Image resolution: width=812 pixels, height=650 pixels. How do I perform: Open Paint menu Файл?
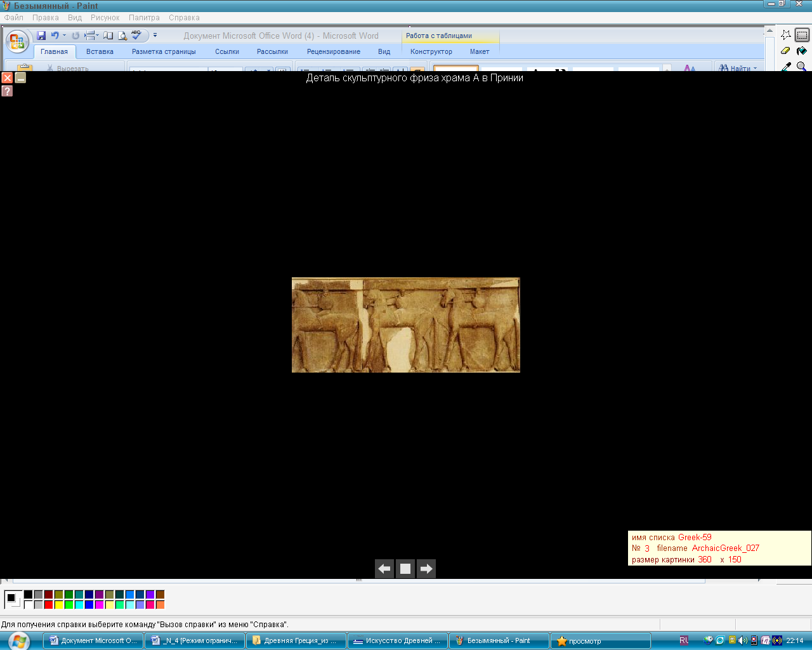coord(13,18)
